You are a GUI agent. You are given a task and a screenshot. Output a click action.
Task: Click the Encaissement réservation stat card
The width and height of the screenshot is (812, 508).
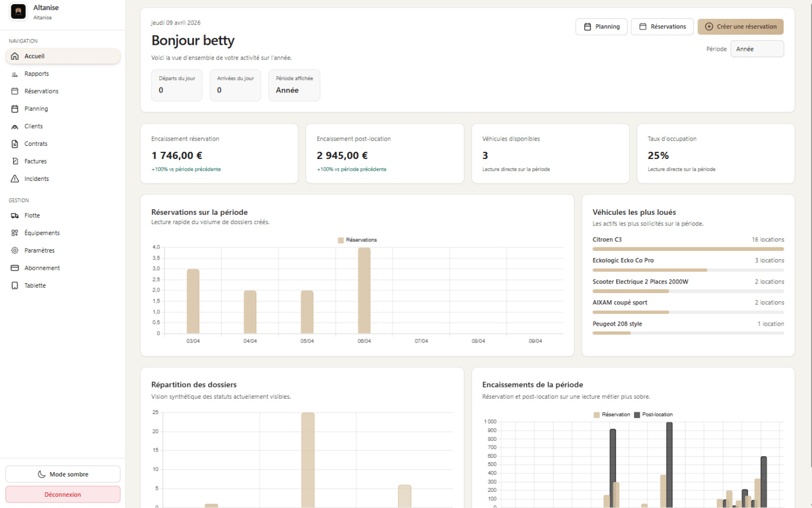219,153
